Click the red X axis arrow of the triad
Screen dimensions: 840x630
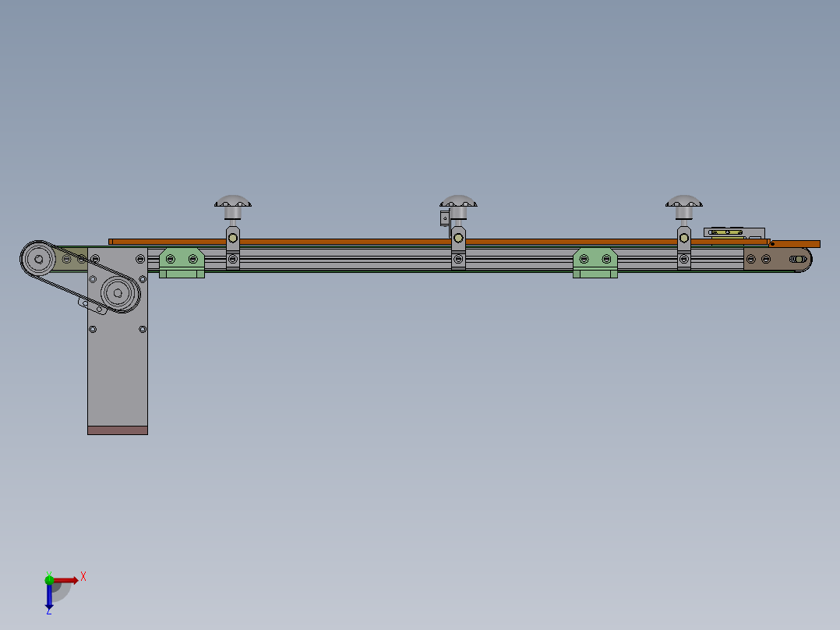tap(66, 580)
